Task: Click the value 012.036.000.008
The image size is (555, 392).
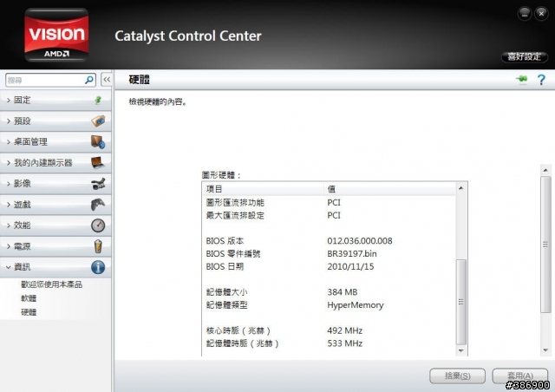Action: click(x=360, y=241)
